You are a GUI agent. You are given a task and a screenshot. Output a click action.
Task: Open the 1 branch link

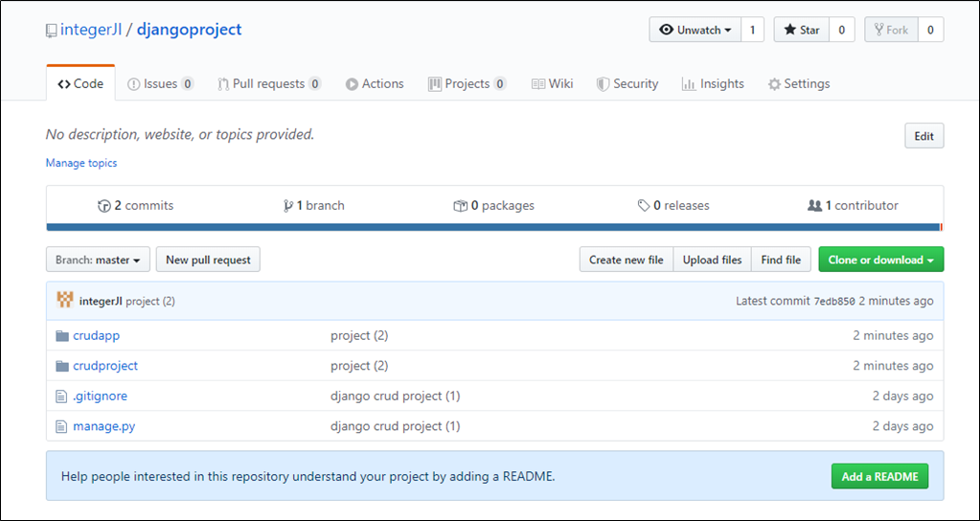coord(314,206)
